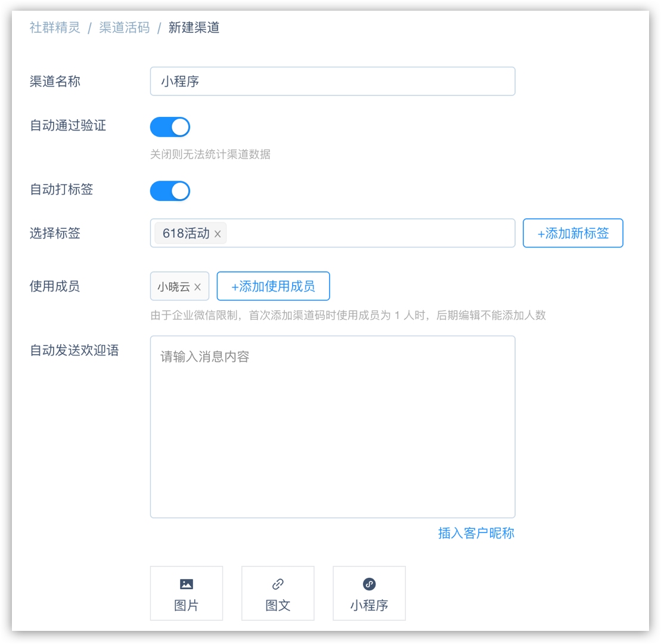Toggle 自动通过验证 switch
Screen dimensions: 661x644
click(x=170, y=127)
